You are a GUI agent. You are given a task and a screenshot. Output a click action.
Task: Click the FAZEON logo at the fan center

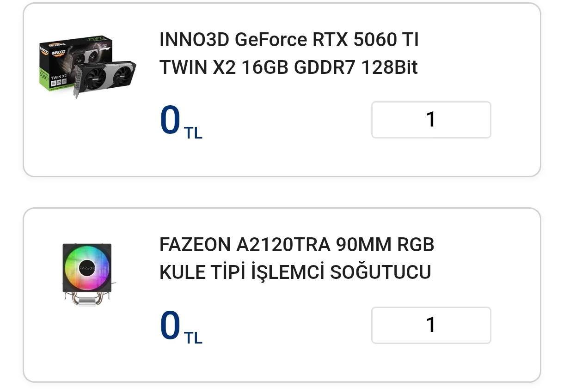87,268
